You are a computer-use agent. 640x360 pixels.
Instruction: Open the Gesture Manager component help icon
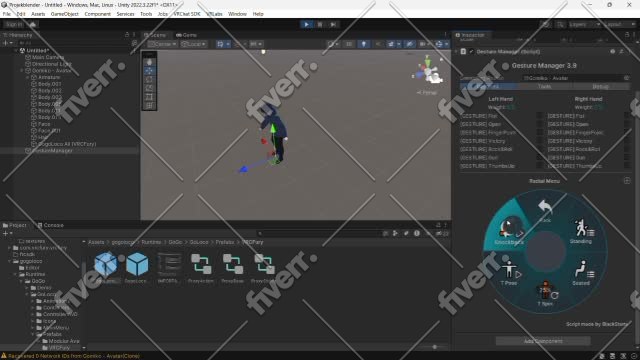[612, 52]
